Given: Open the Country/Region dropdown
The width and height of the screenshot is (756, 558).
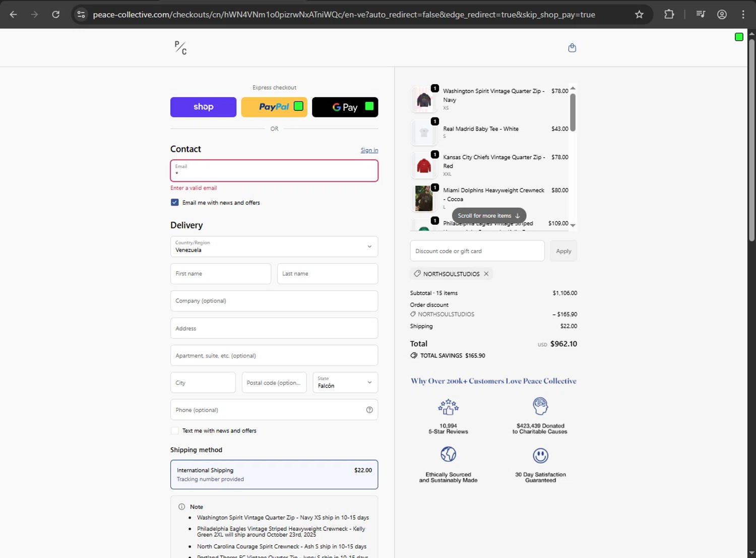Looking at the screenshot, I should 274,246.
